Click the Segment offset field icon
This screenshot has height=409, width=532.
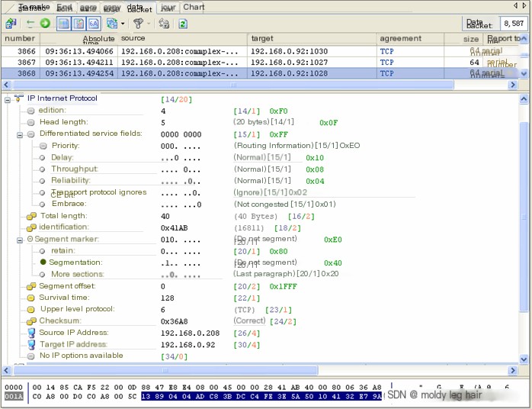(31, 286)
